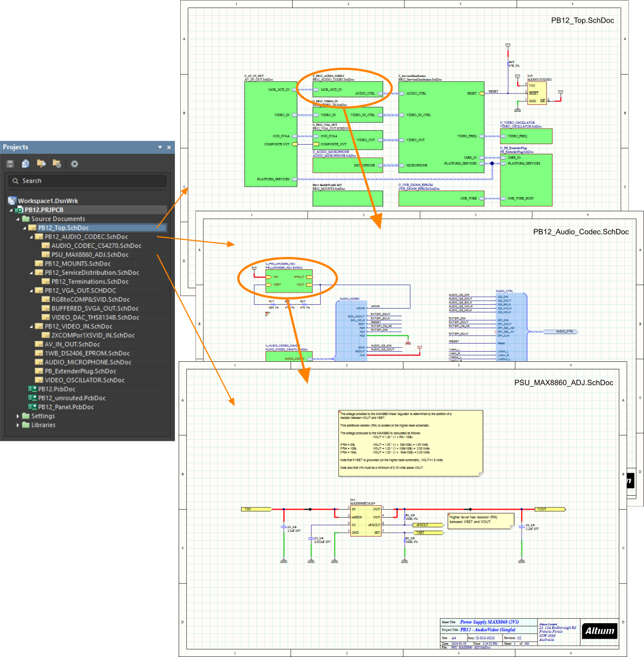
Task: Open the Projects panel dropdown arrow menu
Action: point(160,147)
